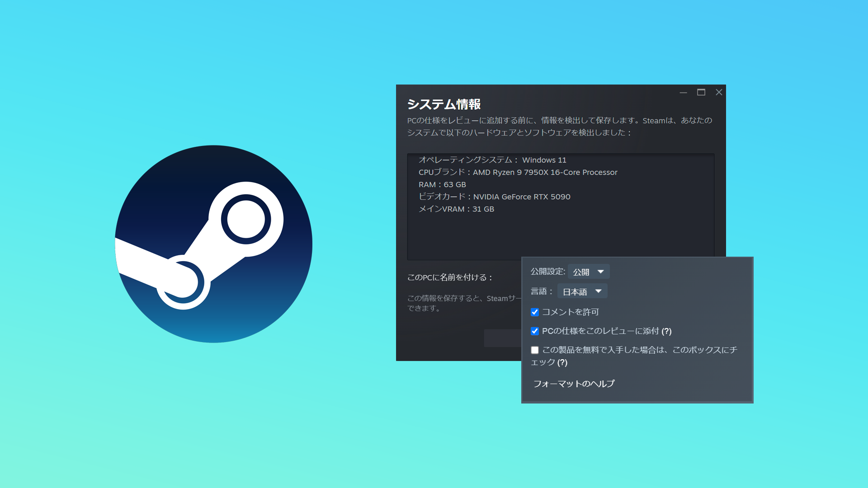This screenshot has height=488, width=868.
Task: Close the システム情報 dialog
Action: pos(719,92)
